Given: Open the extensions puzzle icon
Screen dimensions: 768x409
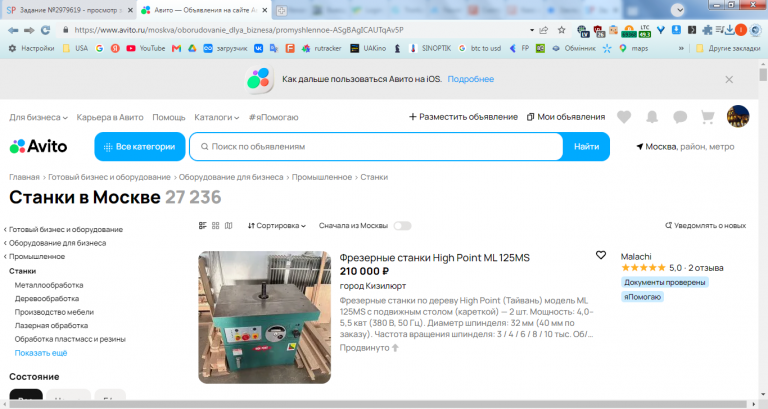Looking at the screenshot, I should pyautogui.click(x=707, y=30).
